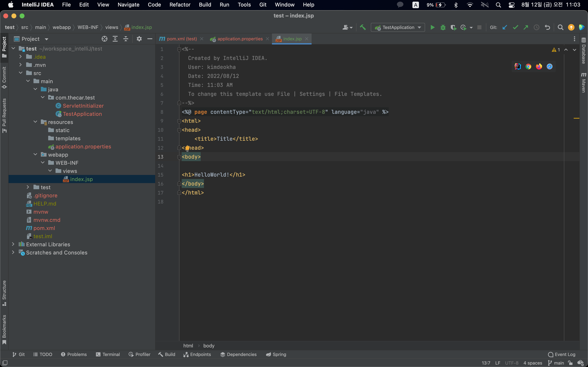588x367 pixels.
Task: Open the TestApplication run configuration dropdown
Action: 398,28
